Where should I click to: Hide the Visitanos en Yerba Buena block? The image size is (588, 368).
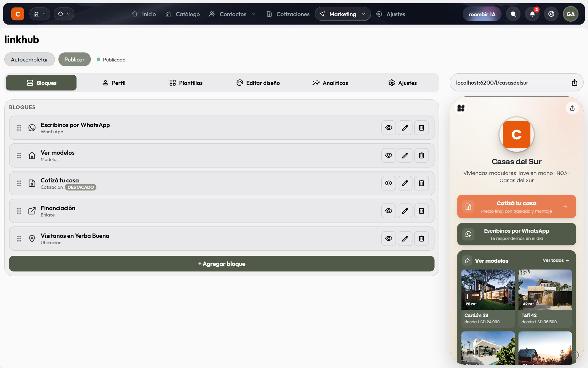pos(389,238)
